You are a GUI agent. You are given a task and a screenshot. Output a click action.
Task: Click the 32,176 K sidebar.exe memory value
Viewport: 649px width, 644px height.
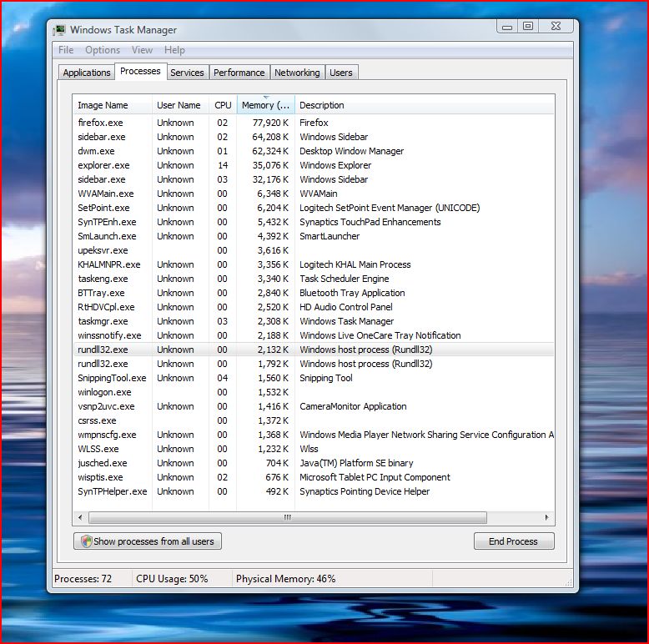click(270, 179)
